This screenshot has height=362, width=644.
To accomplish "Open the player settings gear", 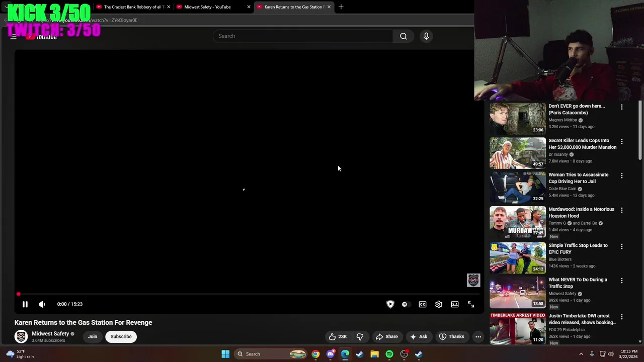I will (x=439, y=304).
